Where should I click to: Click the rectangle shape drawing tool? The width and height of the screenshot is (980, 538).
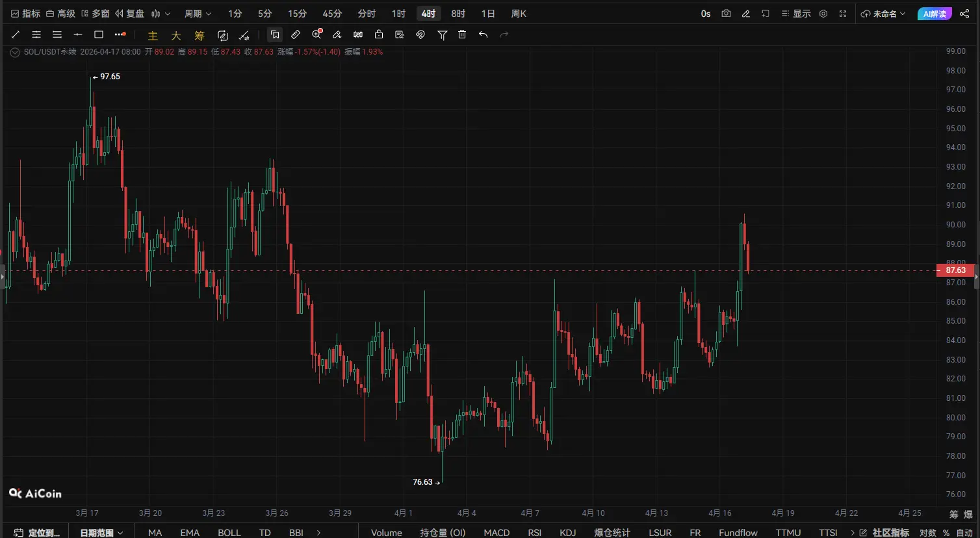pos(99,34)
